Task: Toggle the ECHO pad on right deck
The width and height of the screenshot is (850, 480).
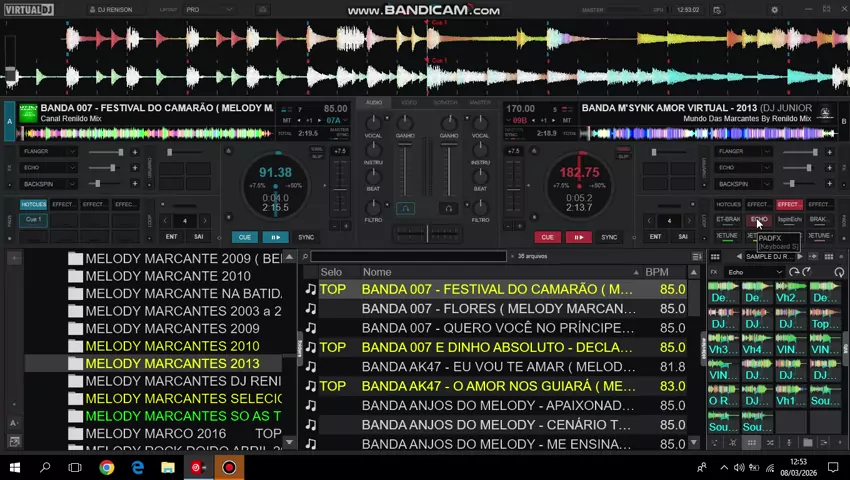Action: coord(759,220)
